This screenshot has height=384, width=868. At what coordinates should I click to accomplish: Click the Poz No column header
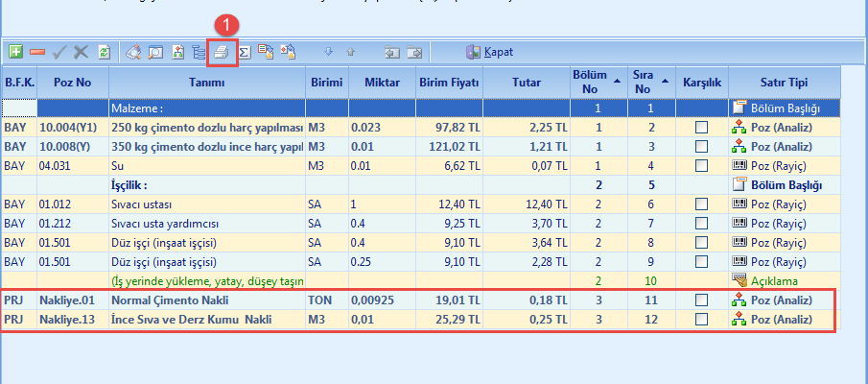point(72,82)
